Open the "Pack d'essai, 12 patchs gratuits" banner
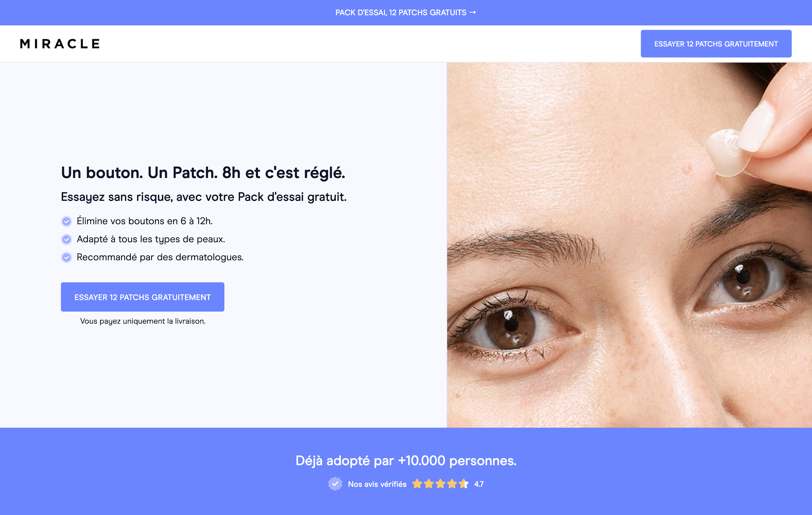Viewport: 812px width, 515px height. click(405, 12)
